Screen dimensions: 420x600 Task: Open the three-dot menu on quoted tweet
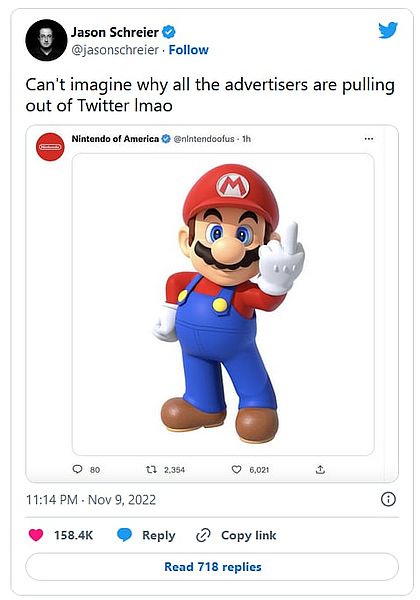tap(369, 139)
